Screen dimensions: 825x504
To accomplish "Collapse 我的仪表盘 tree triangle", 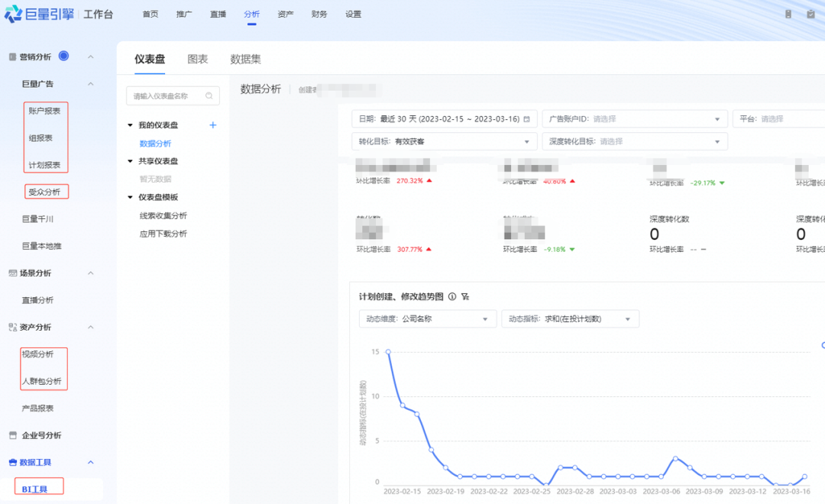I will [130, 125].
